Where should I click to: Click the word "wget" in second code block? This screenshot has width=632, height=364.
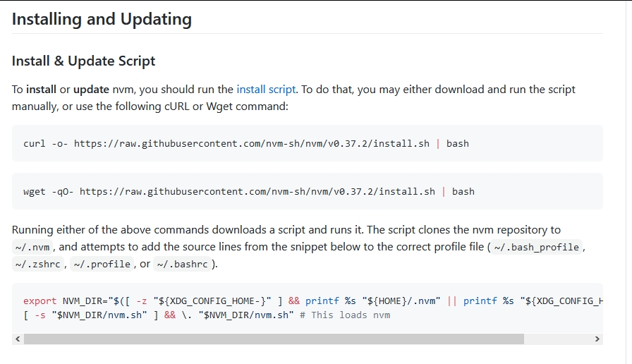tap(35, 192)
